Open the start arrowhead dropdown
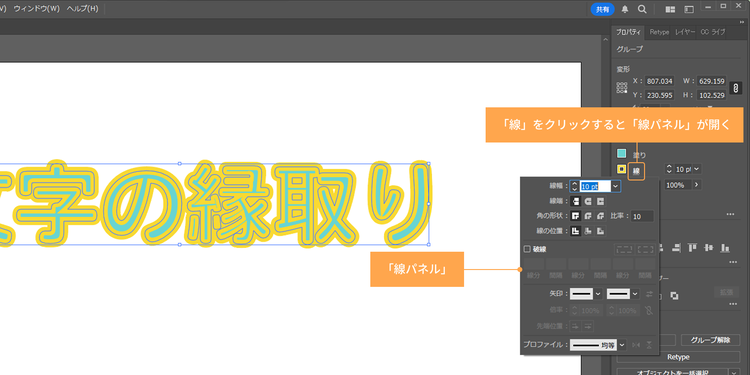This screenshot has height=375, width=750. 597,294
